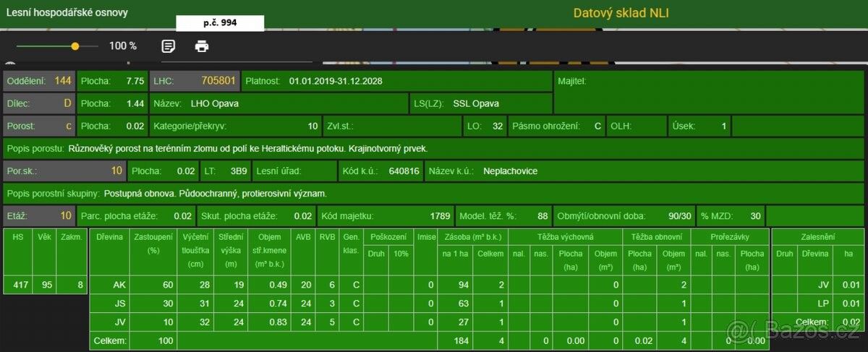Click the Zalesnění section header
This screenshot has width=868, height=352.
pos(817,237)
